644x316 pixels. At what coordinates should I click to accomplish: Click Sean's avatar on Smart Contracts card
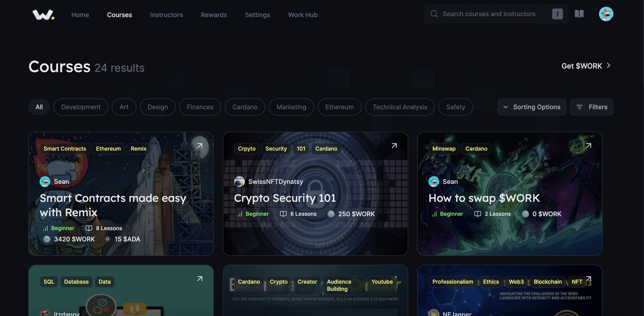(45, 182)
